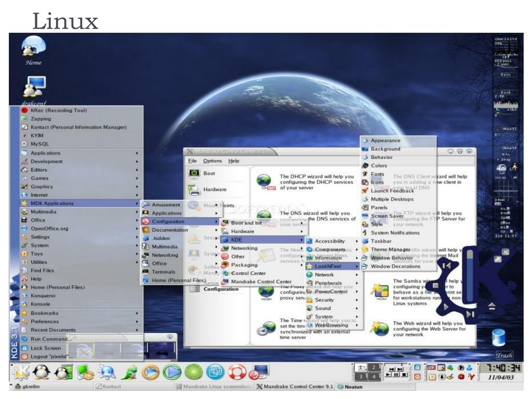Click the K menu launcher on the panel

point(21,372)
